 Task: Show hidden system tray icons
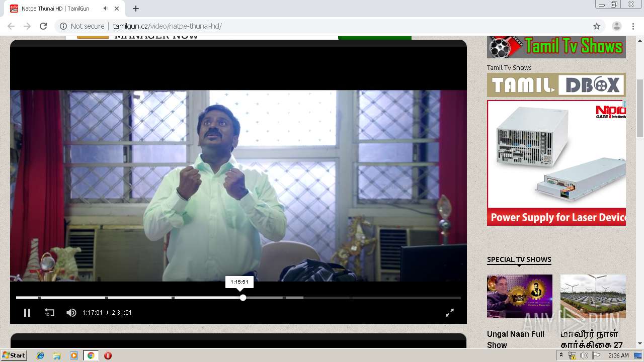pos(561,355)
